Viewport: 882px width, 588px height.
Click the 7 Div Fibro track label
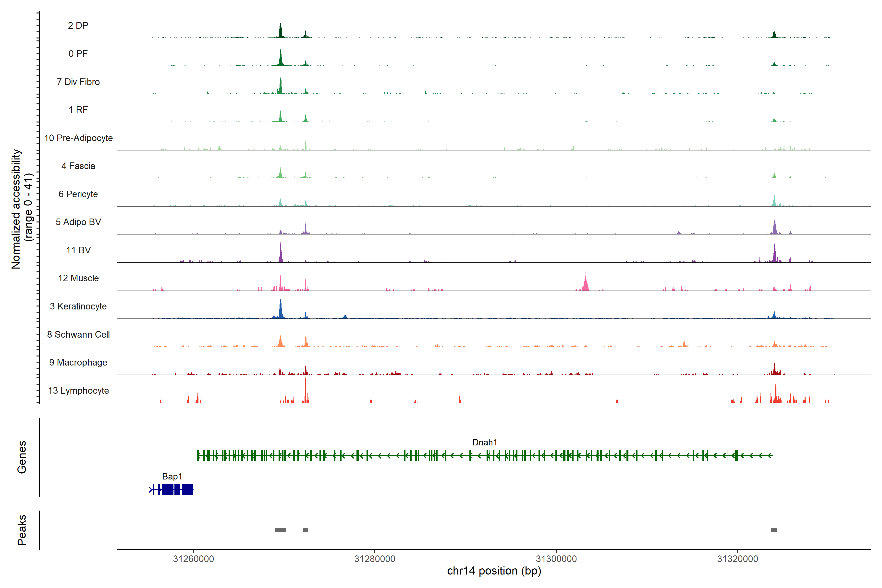click(78, 82)
